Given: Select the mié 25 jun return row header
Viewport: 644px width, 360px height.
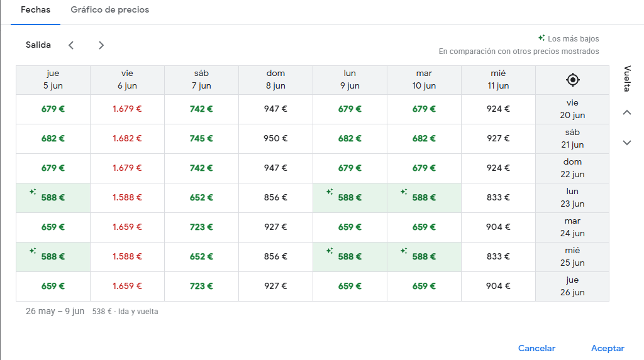Looking at the screenshot, I should tap(572, 256).
